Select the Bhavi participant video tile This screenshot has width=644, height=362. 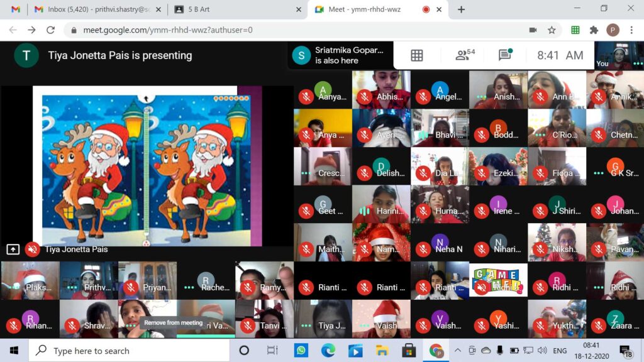click(x=440, y=128)
